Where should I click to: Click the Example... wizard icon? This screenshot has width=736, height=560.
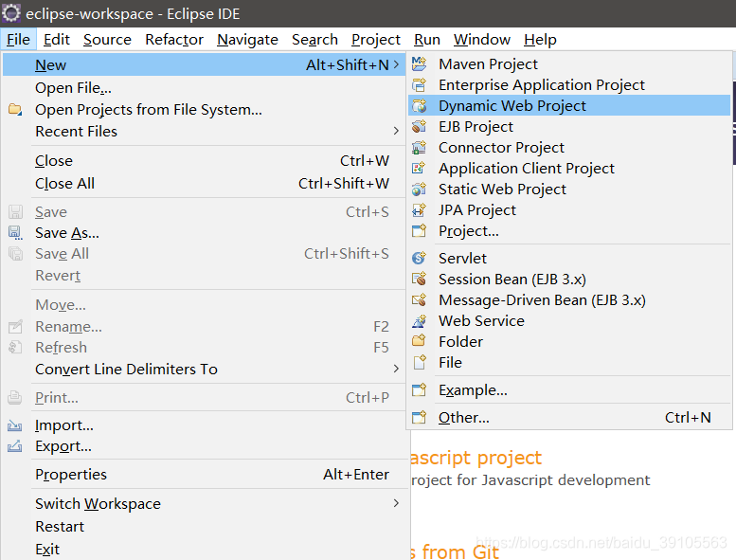coord(419,390)
